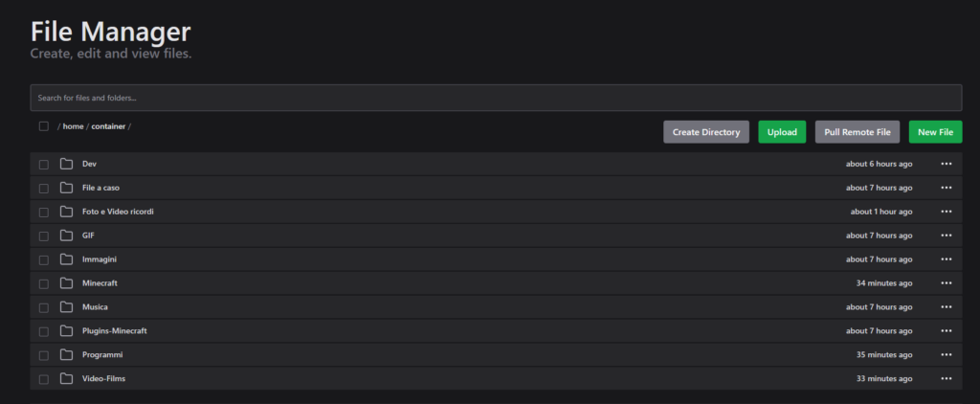Check the box for File a caso

(44, 188)
